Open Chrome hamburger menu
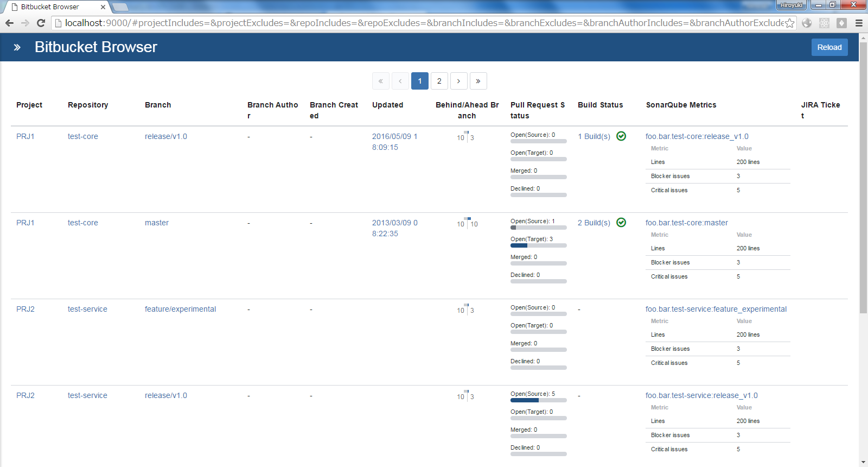 coord(859,23)
